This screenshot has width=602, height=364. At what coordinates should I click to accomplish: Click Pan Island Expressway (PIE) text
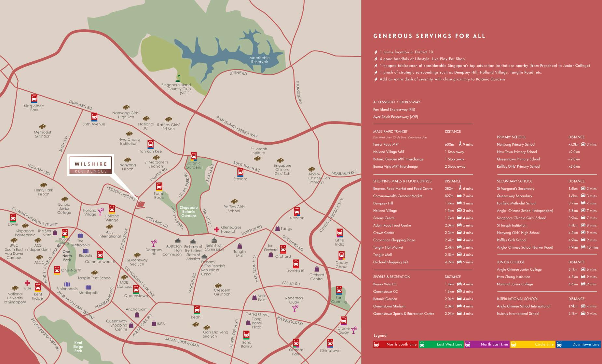[394, 110]
